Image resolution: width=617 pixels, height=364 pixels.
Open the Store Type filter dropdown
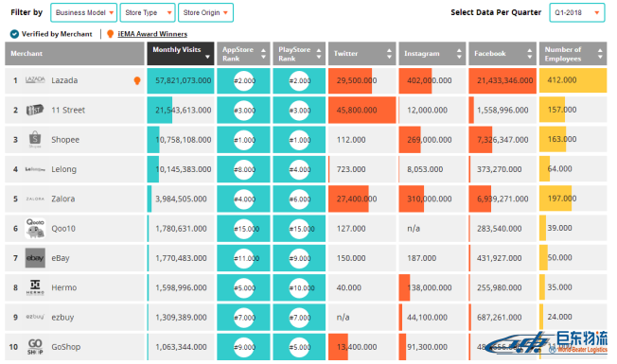[x=148, y=12]
